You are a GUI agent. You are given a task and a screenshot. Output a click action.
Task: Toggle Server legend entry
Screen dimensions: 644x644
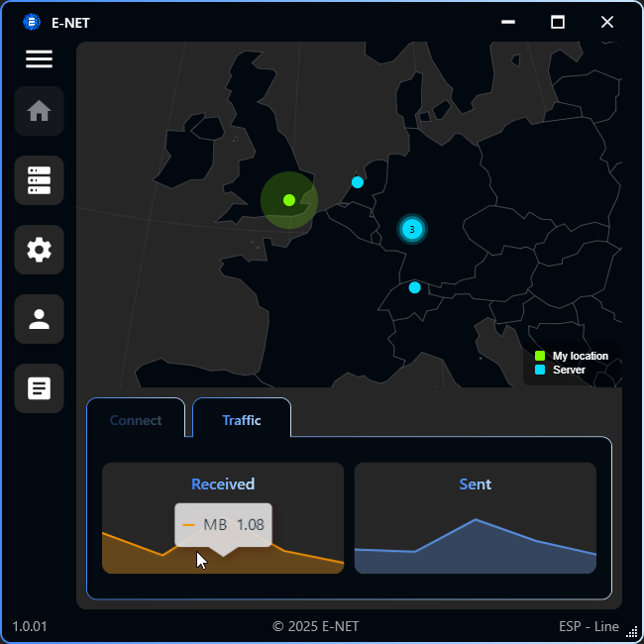point(560,370)
